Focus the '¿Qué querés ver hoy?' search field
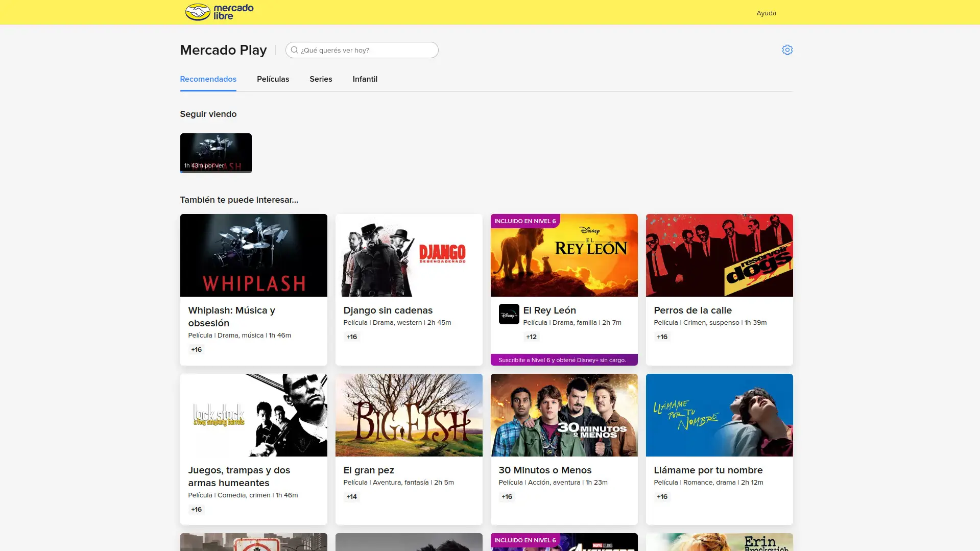 pos(362,50)
